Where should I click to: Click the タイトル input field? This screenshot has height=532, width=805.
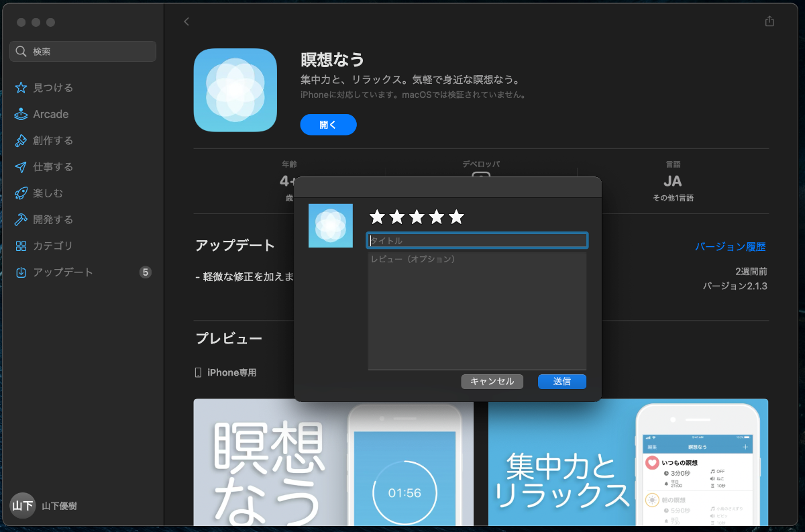pos(478,240)
